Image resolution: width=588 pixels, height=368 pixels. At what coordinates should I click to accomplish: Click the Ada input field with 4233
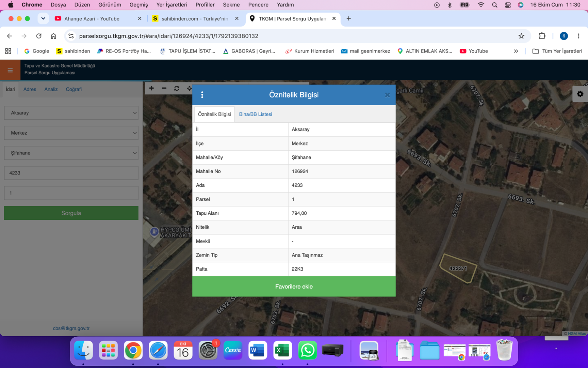pyautogui.click(x=71, y=173)
